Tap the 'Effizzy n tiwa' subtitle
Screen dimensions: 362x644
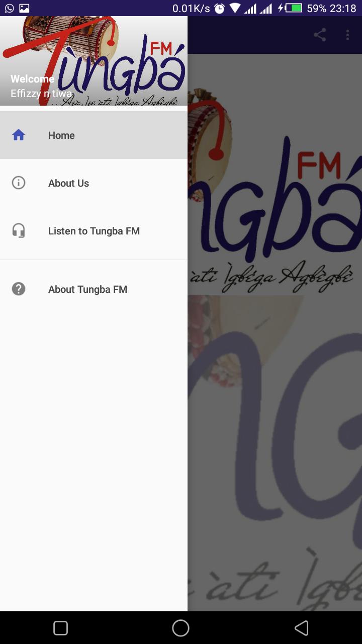coord(41,94)
